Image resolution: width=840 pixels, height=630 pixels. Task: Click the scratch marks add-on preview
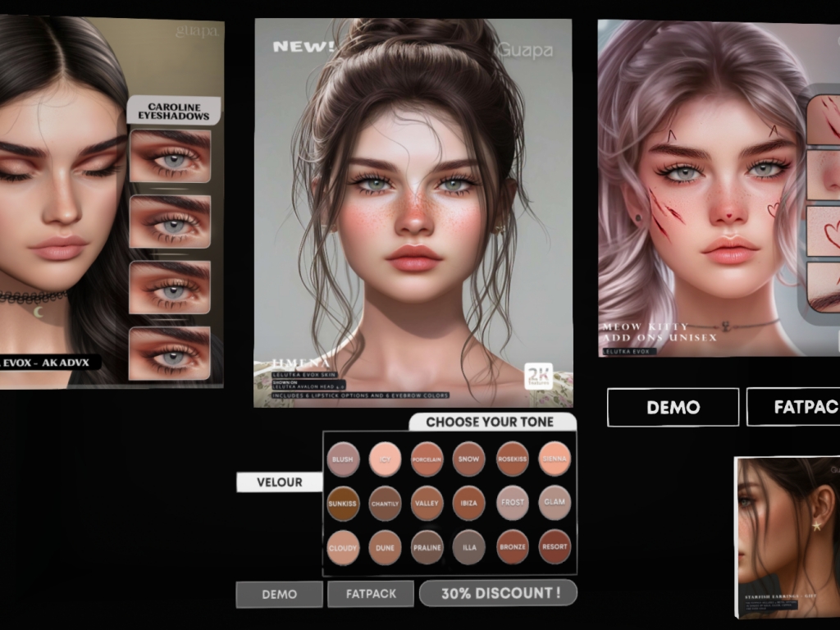824,119
